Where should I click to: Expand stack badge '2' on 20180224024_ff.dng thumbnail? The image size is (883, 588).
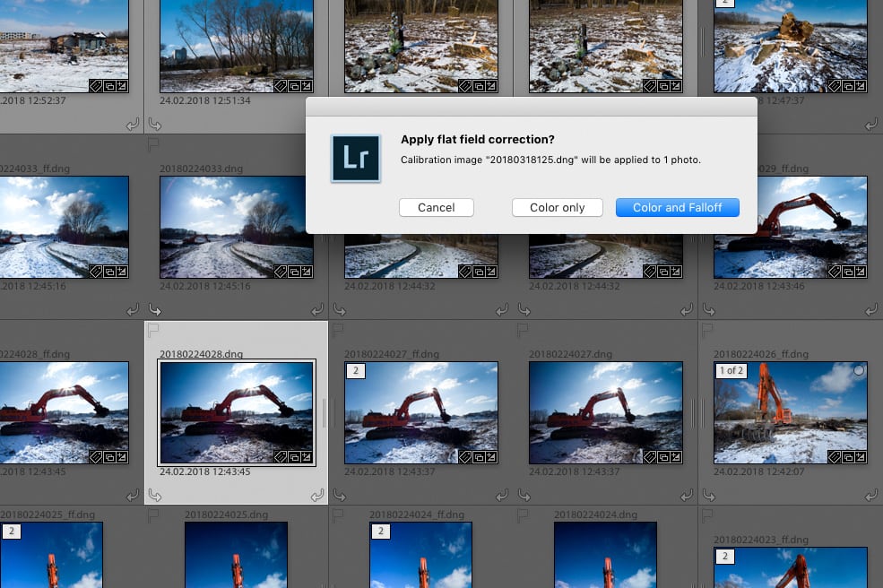tap(380, 531)
